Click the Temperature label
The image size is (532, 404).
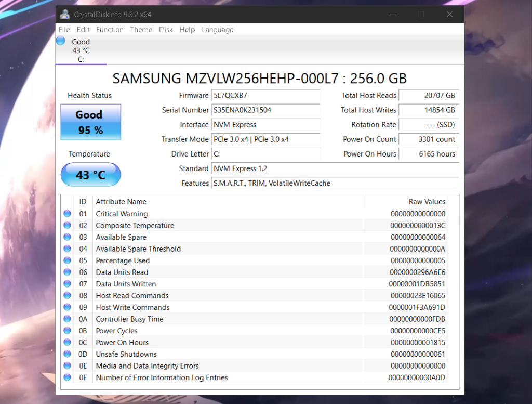coord(89,154)
